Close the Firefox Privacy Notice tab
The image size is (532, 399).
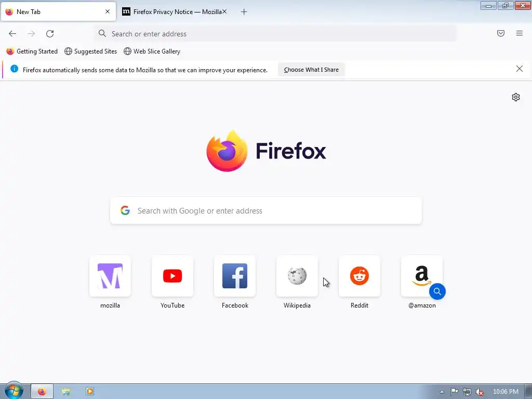[x=224, y=11]
